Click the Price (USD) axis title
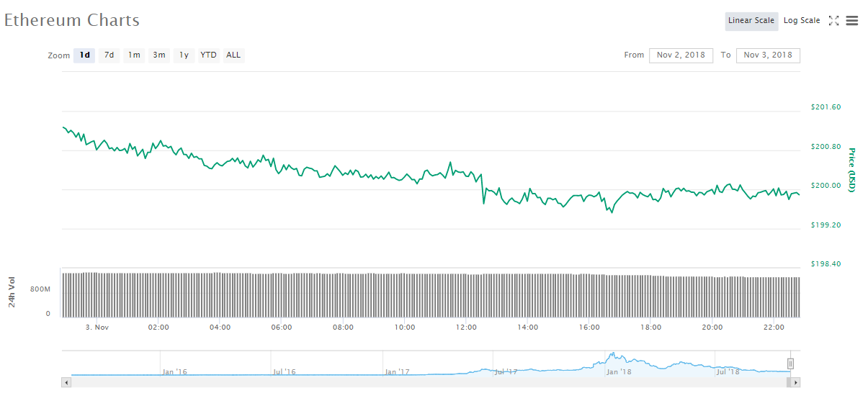This screenshot has height=393, width=868. click(x=851, y=170)
